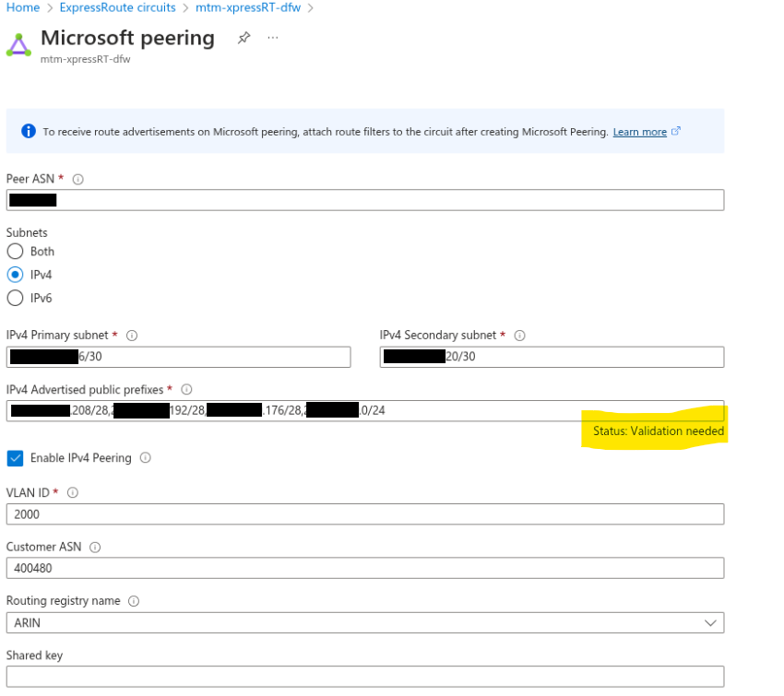Select the Both subnets radio button
Image resolution: width=784 pixels, height=696 pixels.
(15, 251)
